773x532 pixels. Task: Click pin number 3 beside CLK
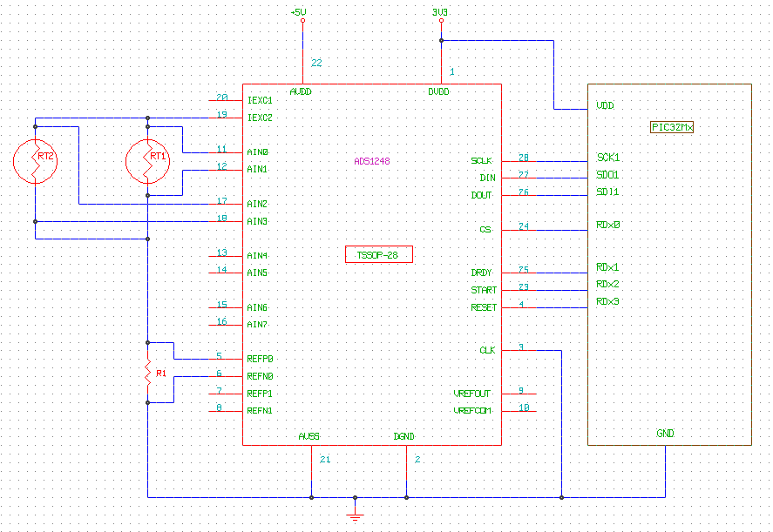tap(521, 347)
